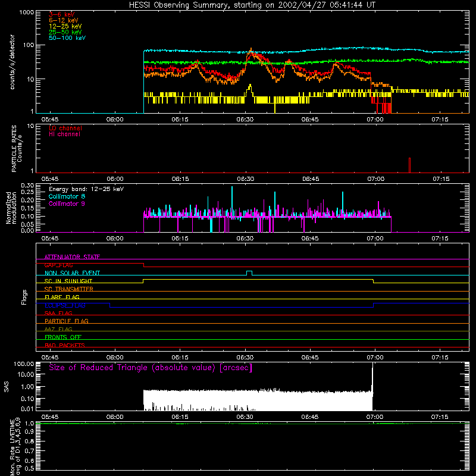Click the vertical Flags axis label
Image resolution: width=476 pixels, height=476 pixels.
click(x=24, y=297)
